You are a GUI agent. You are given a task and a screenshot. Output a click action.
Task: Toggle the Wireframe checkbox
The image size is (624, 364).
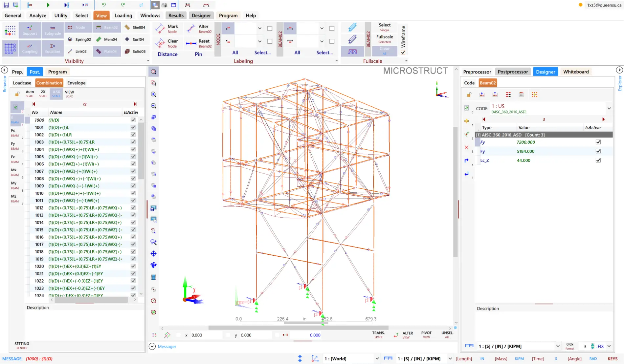403,52
